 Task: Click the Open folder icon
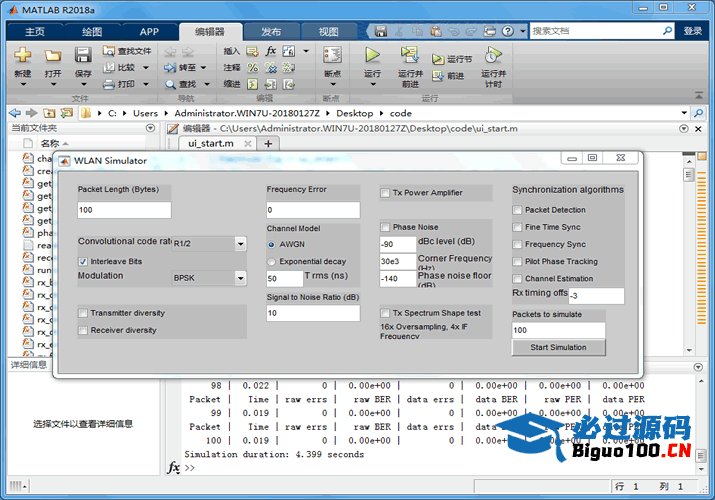(52, 56)
